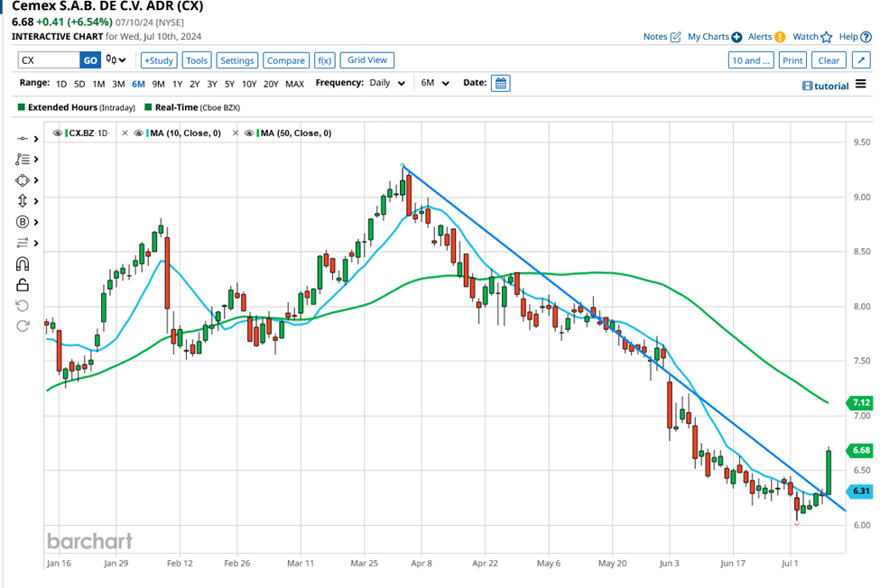Switch range to 3M

click(x=118, y=83)
